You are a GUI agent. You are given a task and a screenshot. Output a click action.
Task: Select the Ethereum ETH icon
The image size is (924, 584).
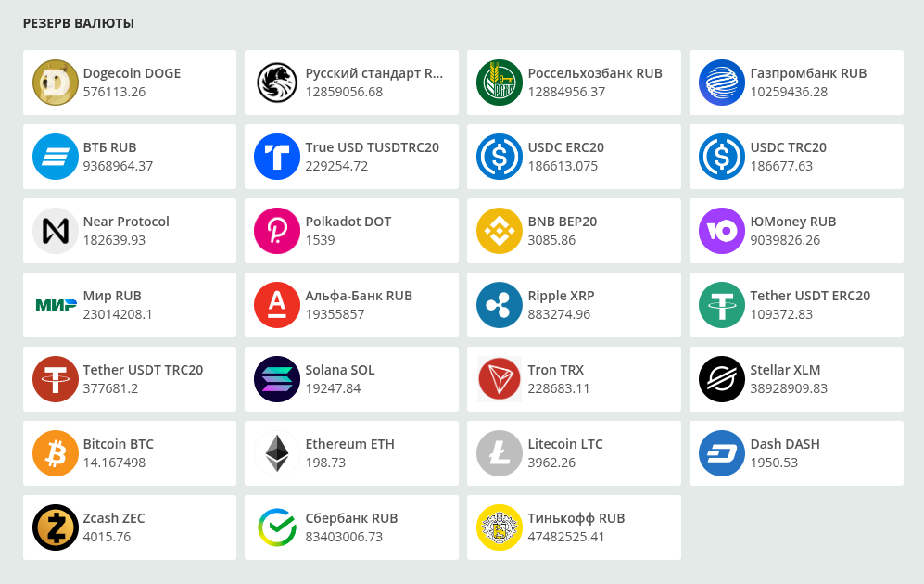click(277, 453)
